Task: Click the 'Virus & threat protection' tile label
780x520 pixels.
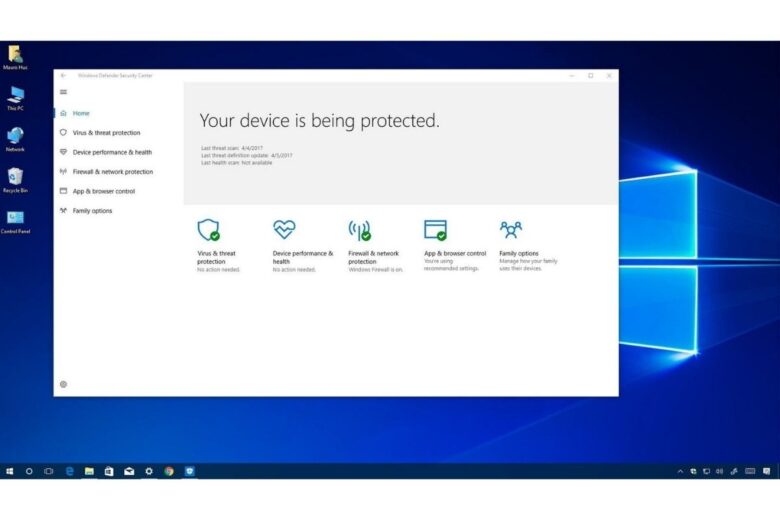Action: point(216,257)
